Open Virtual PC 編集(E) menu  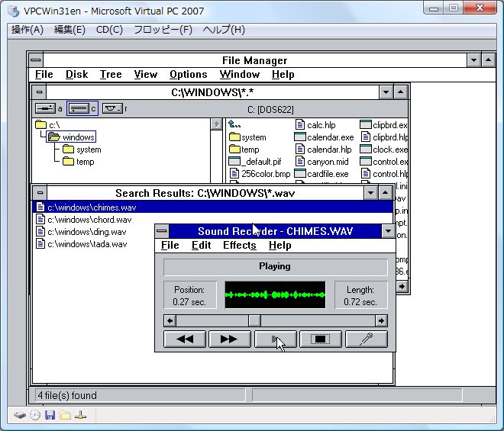[x=69, y=30]
